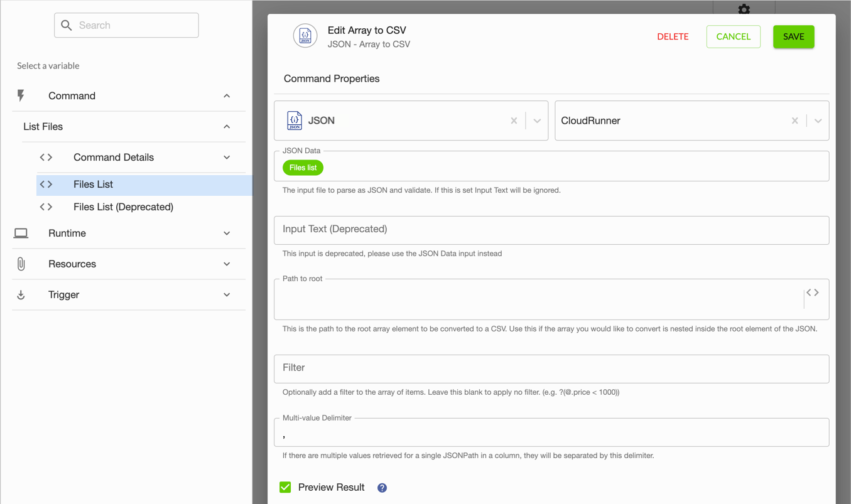
Task: Click the Resources category label
Action: pos(72,264)
